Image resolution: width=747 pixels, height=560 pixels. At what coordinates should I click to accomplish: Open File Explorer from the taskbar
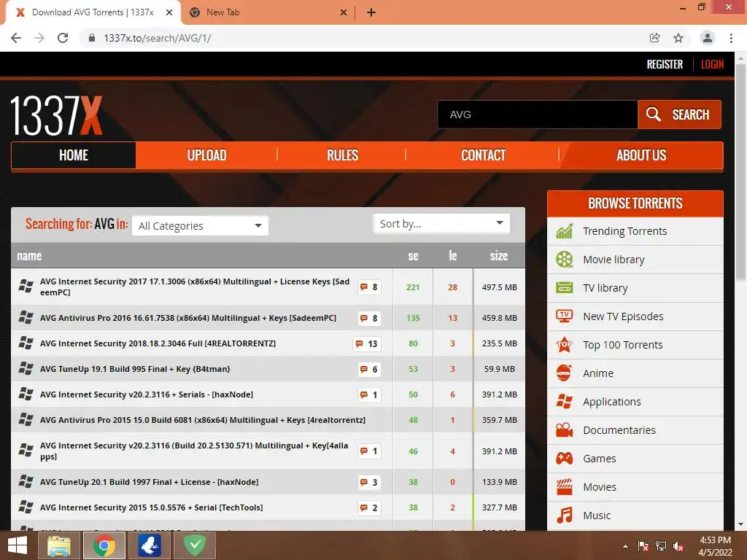point(58,545)
